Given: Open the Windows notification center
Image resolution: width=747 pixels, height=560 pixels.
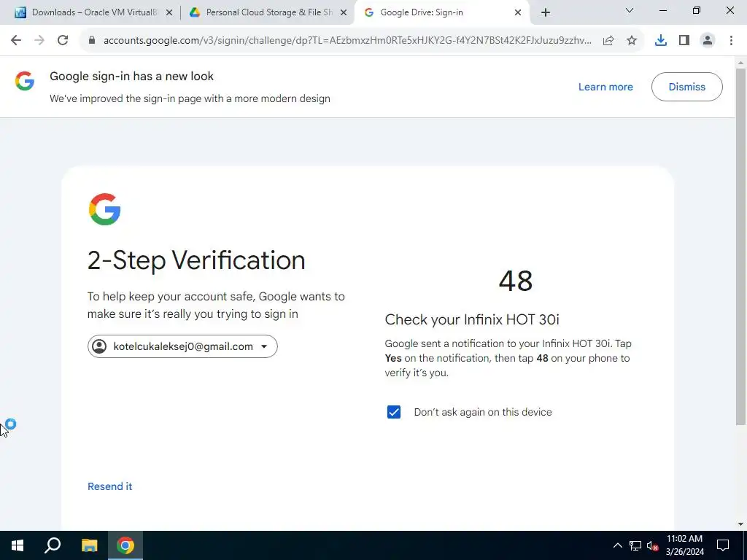Looking at the screenshot, I should [x=723, y=545].
